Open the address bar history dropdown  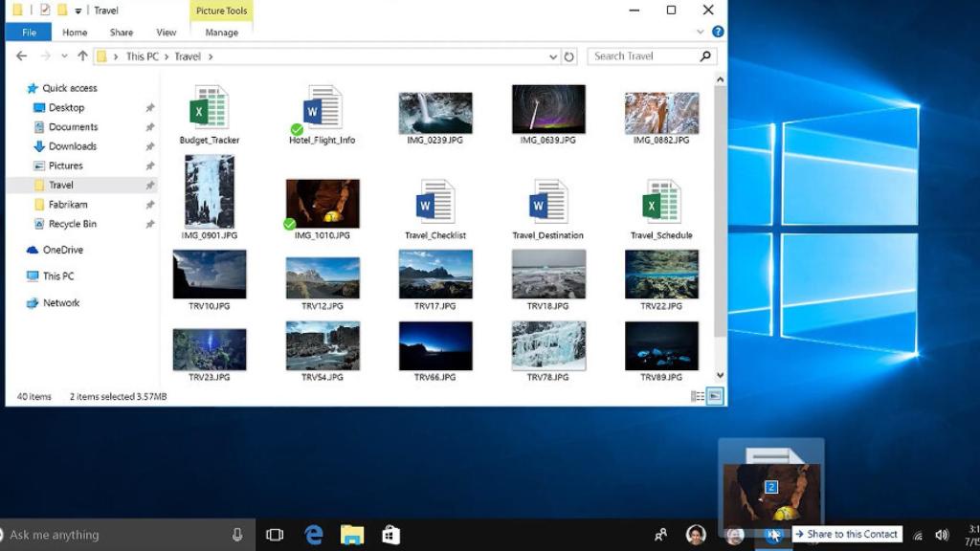tap(552, 56)
